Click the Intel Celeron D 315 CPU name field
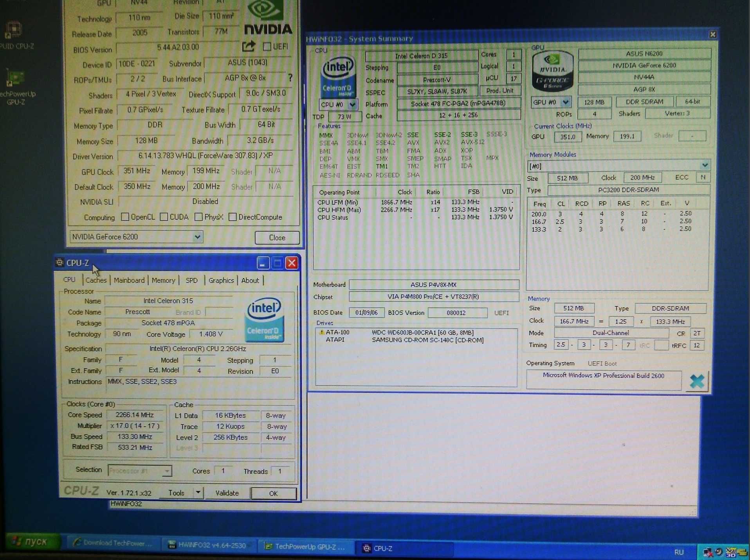This screenshot has width=750, height=560. tap(421, 56)
